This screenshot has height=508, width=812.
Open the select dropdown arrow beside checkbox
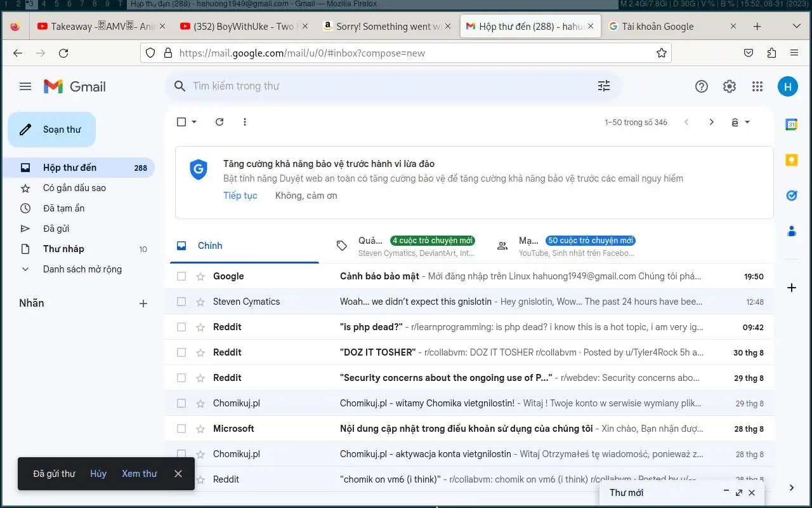(194, 122)
